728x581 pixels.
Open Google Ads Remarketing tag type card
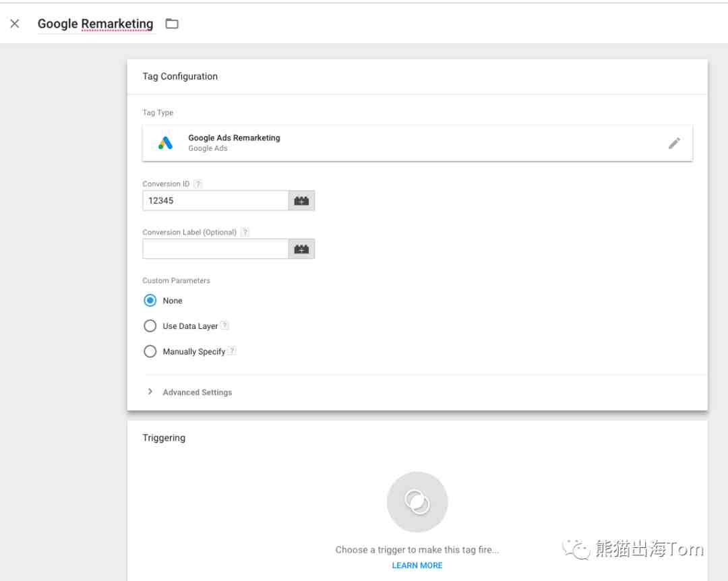pyautogui.click(x=417, y=143)
